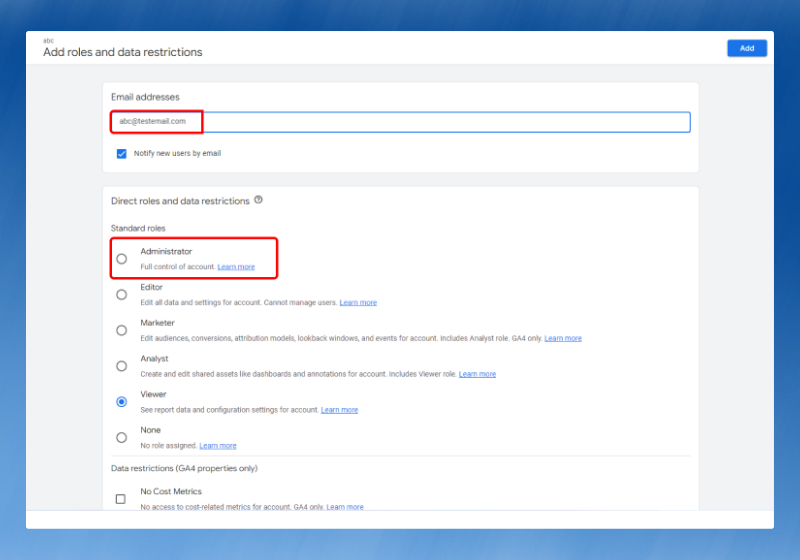Screen dimensions: 800x560
Task: Click the 'No Cost Metrics' label
Action: [171, 491]
